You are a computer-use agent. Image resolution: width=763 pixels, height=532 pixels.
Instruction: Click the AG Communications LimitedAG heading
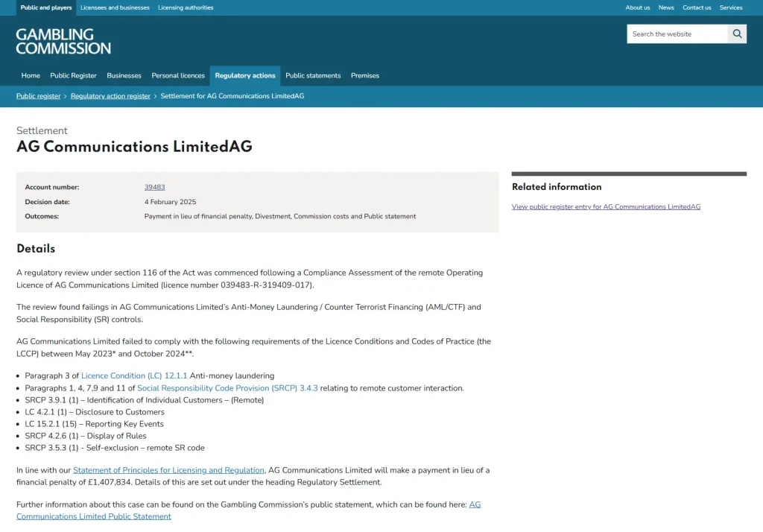click(134, 147)
